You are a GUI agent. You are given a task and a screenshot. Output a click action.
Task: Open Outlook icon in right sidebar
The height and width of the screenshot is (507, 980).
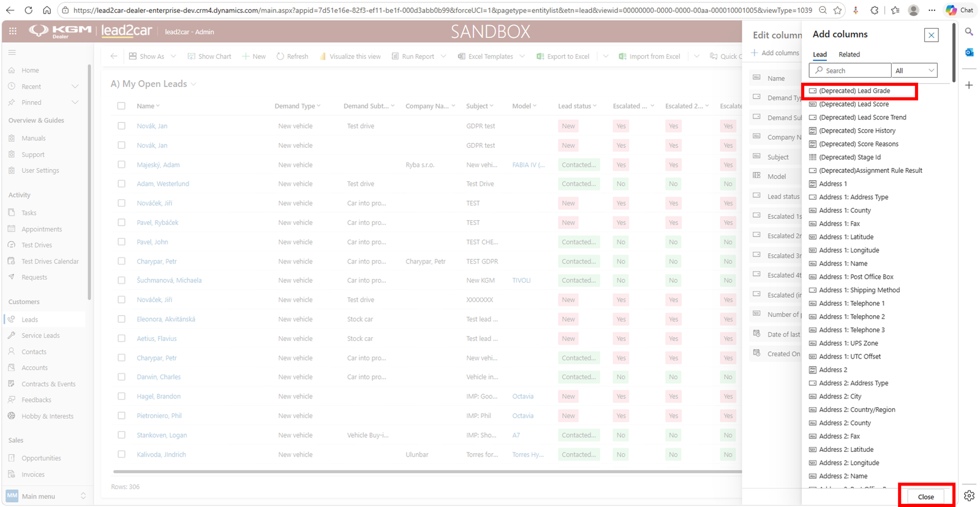point(969,53)
